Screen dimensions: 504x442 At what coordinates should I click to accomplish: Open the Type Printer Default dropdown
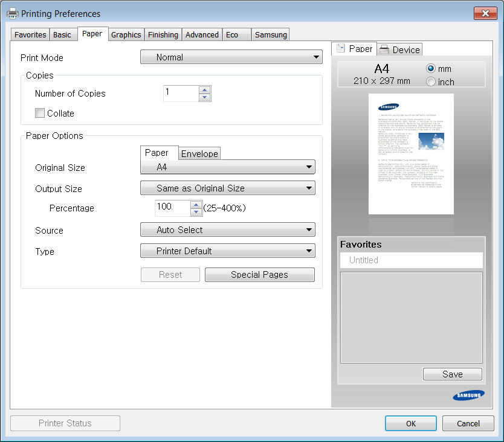[x=227, y=251]
